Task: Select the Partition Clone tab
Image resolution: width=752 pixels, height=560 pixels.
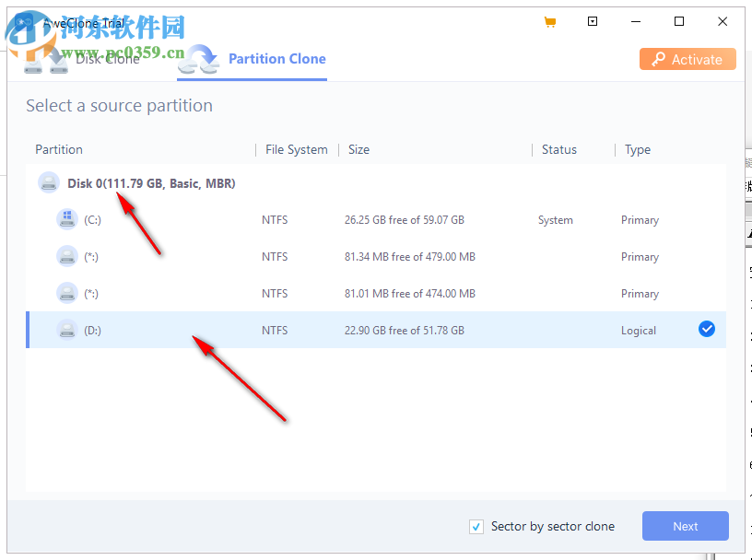Action: point(276,58)
